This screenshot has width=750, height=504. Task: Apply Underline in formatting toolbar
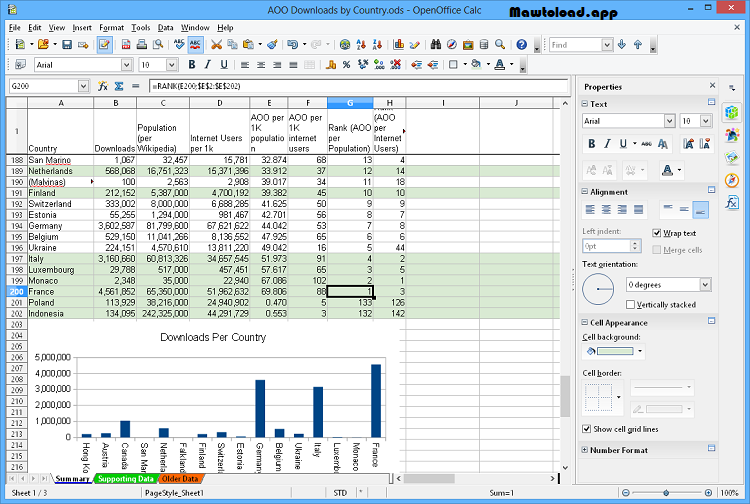point(223,65)
